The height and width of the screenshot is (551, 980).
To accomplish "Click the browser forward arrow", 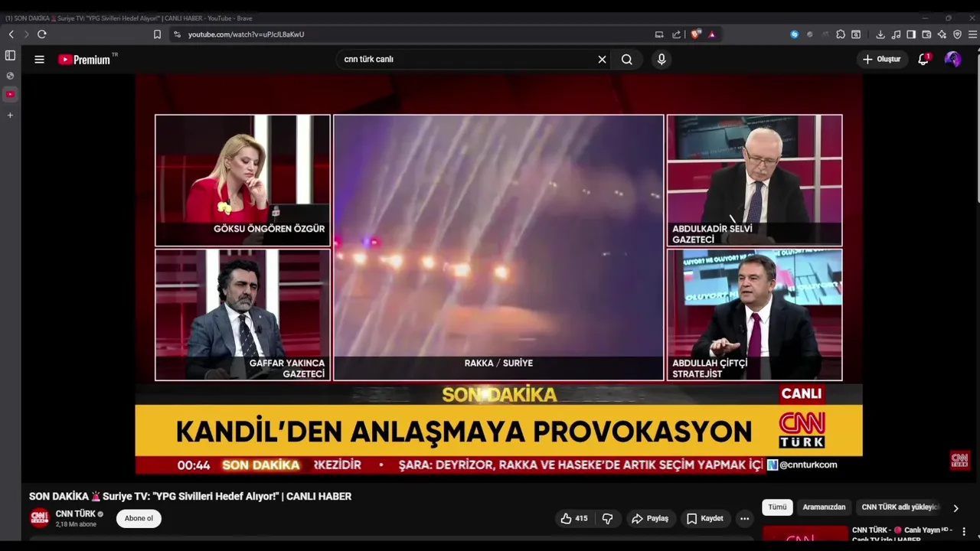I will pos(26,34).
